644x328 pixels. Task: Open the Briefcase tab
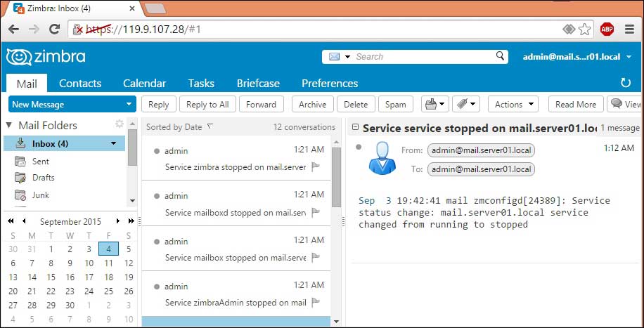(258, 84)
